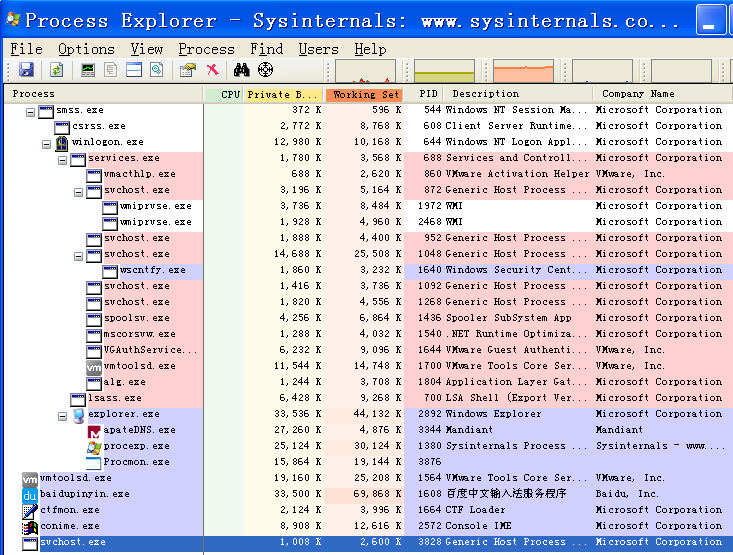
Task: Select the vmacthlp.exe process row
Action: pos(368,174)
